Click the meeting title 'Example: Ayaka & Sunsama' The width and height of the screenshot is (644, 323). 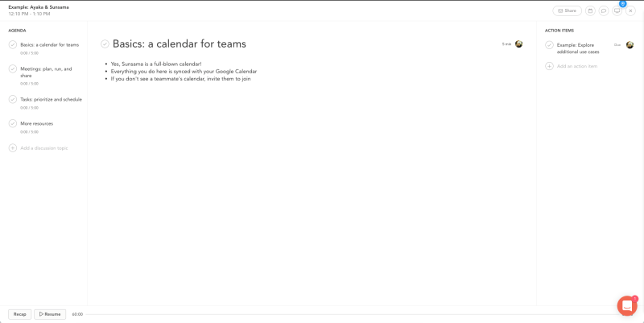pyautogui.click(x=39, y=7)
